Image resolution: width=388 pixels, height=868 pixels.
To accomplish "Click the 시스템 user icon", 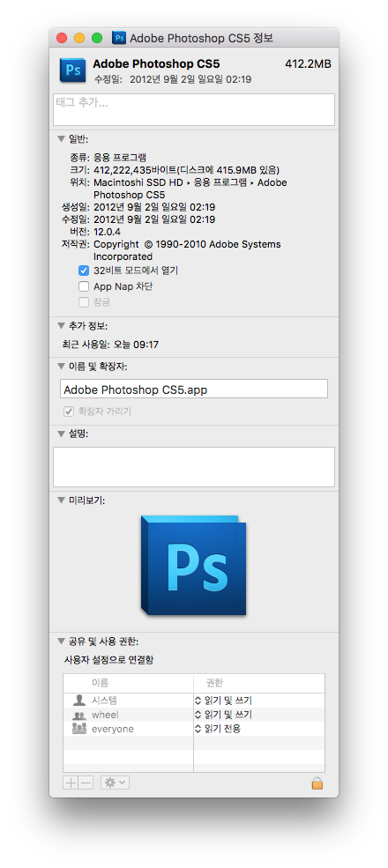I will (x=79, y=701).
